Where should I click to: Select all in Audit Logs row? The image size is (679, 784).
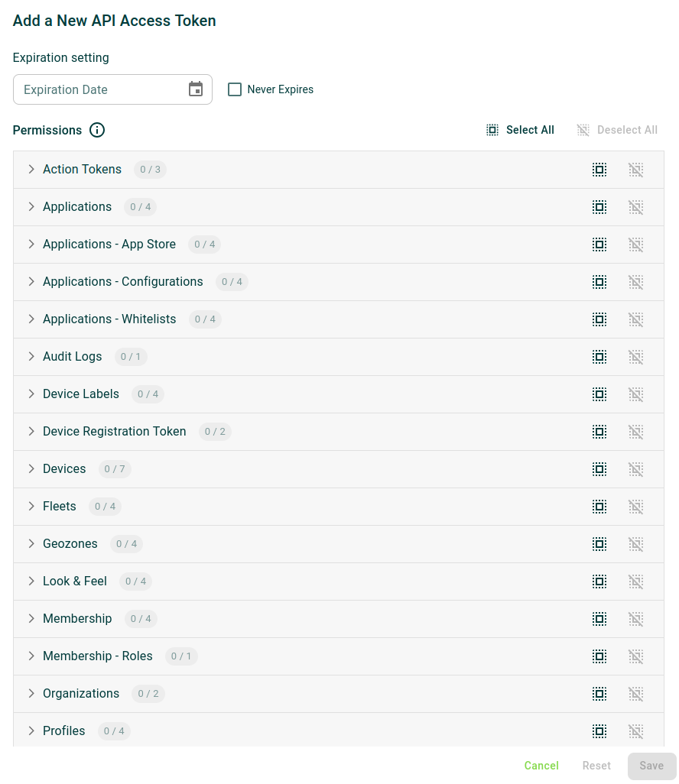(599, 357)
